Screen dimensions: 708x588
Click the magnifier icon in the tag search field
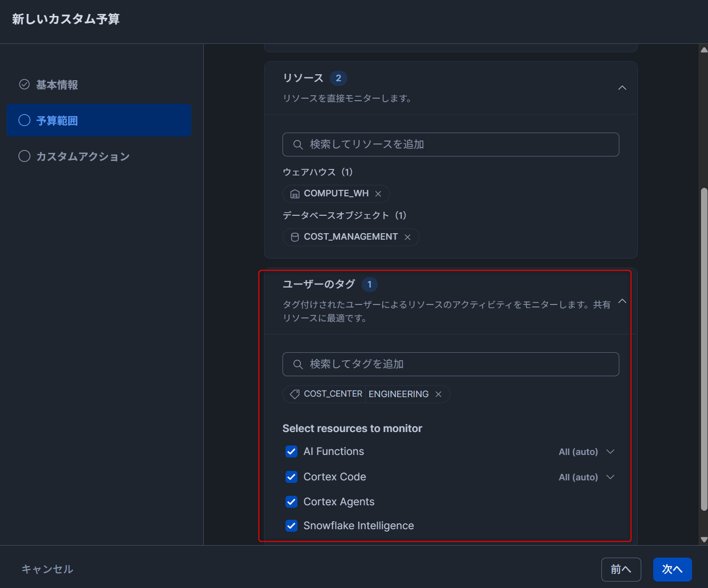[x=298, y=364]
